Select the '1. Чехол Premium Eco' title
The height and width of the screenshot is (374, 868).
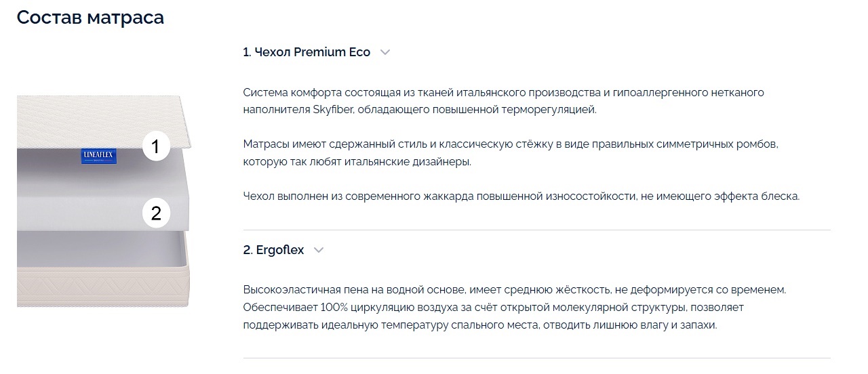307,52
